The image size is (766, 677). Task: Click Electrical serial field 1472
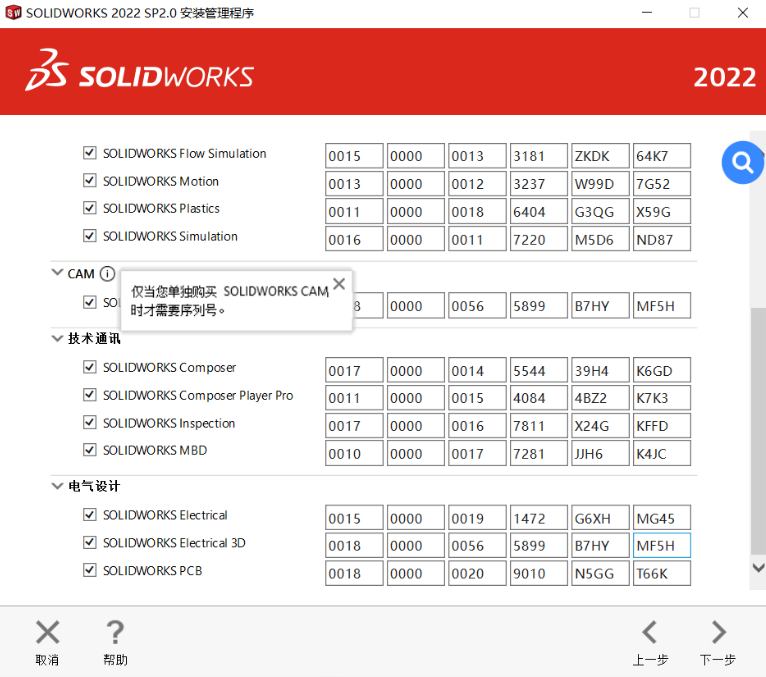(x=539, y=518)
